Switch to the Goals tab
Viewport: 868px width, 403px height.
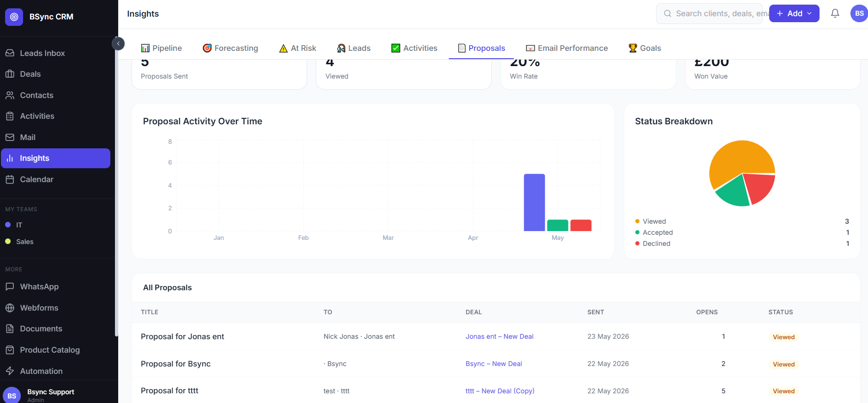coord(645,48)
